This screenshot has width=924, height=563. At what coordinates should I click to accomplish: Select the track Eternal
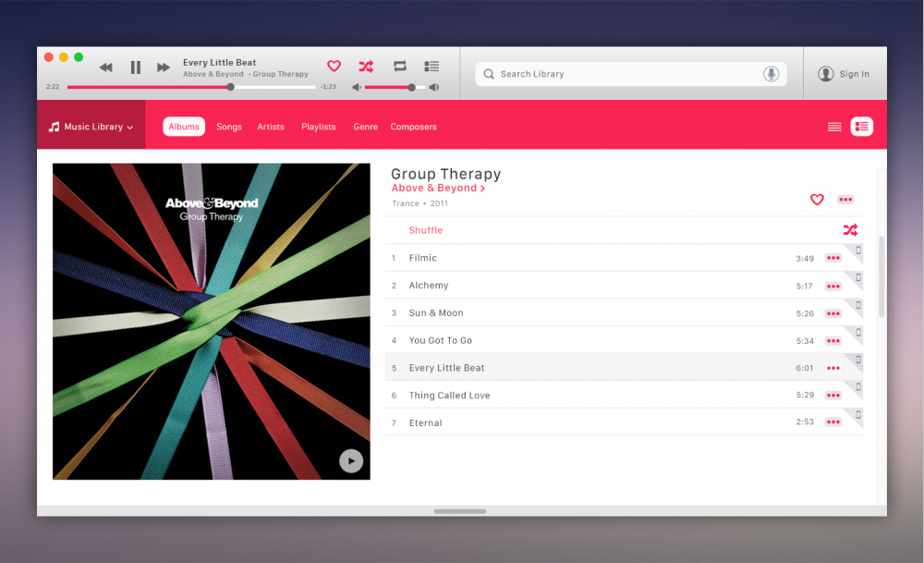(624, 422)
